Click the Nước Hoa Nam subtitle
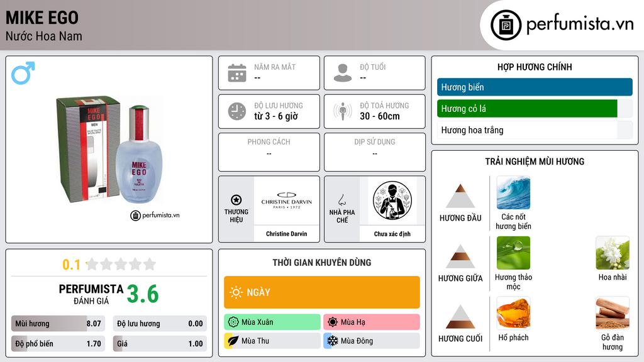644x362 pixels. point(44,36)
